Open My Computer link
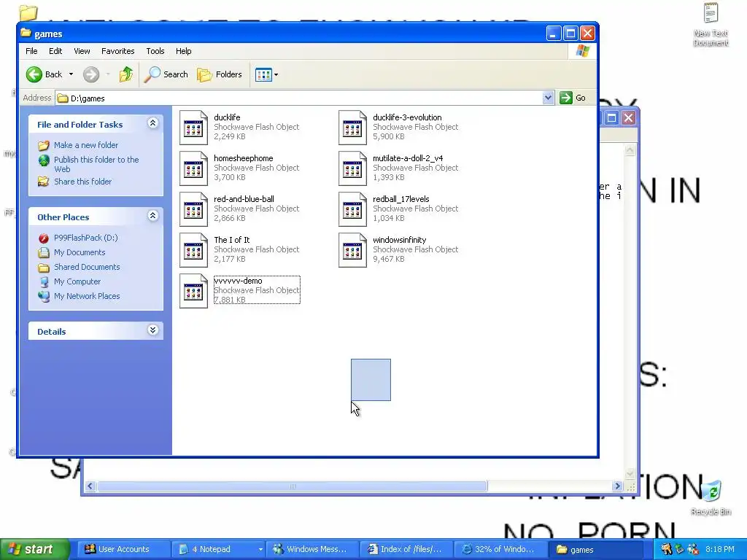 (77, 281)
